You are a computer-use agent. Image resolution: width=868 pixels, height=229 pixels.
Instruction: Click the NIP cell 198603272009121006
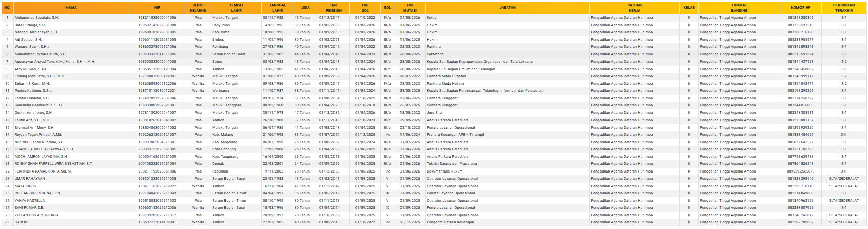(x=157, y=47)
